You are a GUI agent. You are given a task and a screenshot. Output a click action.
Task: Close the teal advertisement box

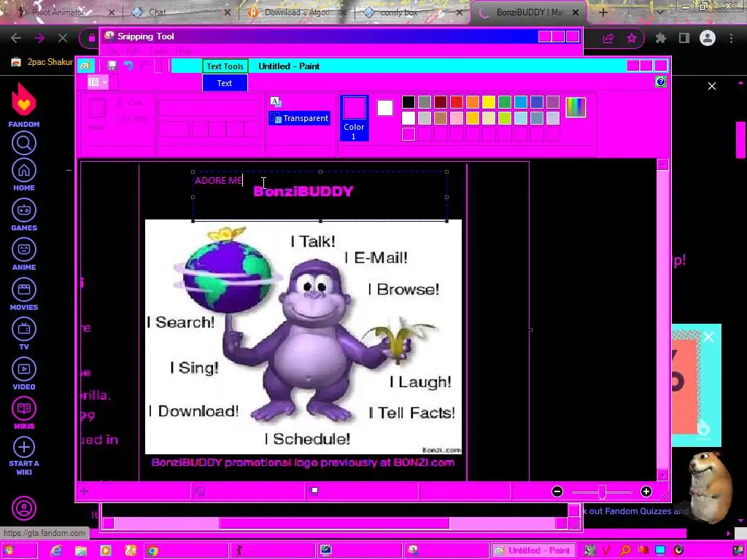708,337
